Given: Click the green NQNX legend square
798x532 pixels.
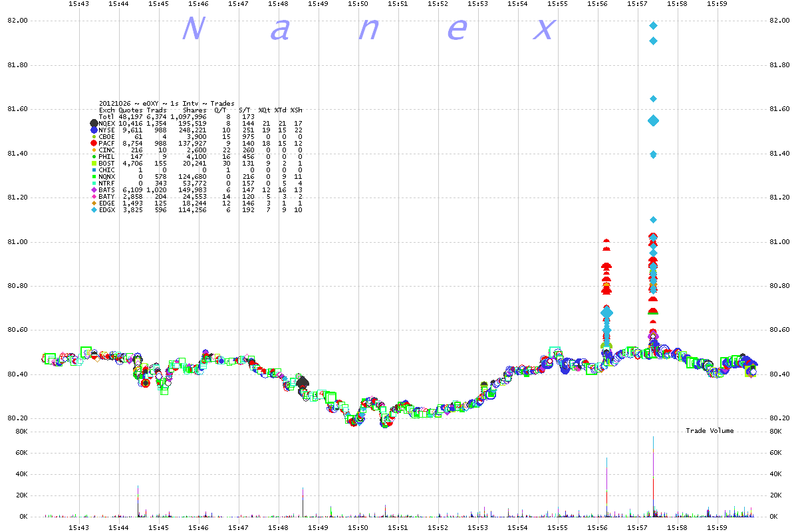Looking at the screenshot, I should point(93,176).
